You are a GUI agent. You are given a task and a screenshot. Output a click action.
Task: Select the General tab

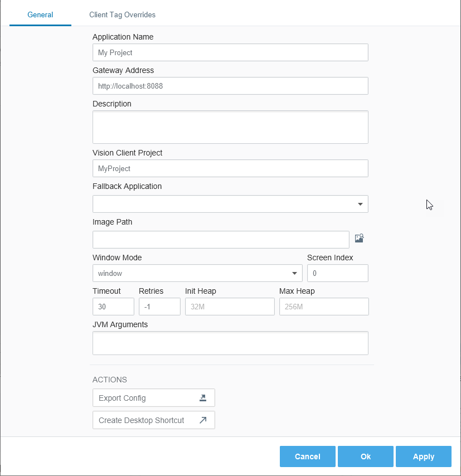(40, 14)
